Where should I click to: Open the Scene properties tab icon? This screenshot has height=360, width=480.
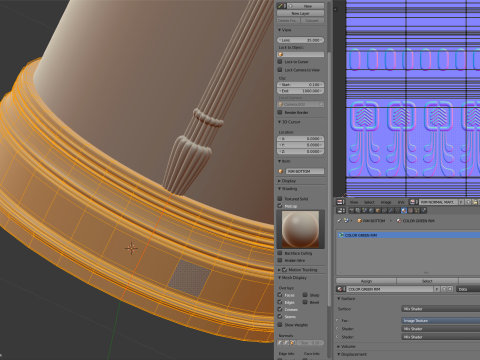click(x=364, y=210)
